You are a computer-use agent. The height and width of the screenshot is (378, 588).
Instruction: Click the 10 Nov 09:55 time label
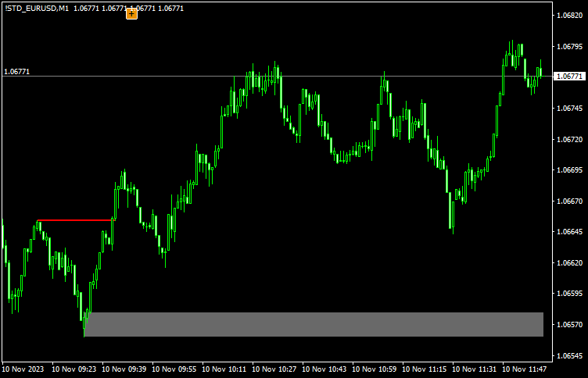[176, 369]
